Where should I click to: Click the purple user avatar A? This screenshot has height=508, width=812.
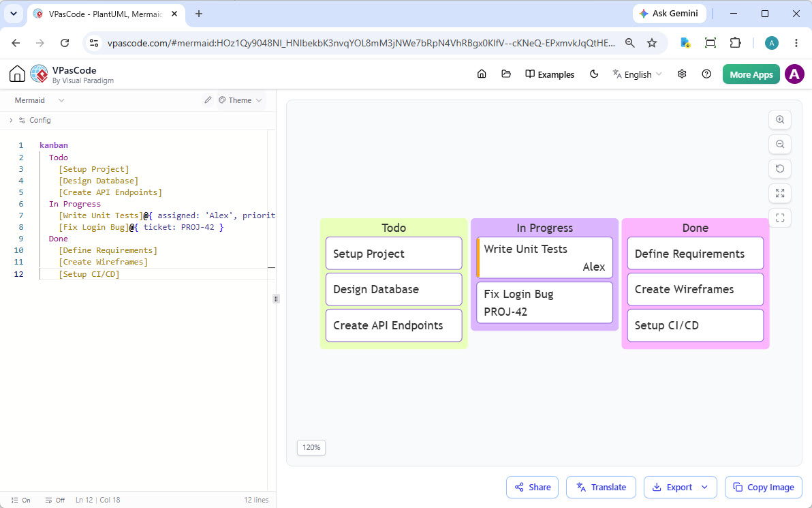[x=794, y=74]
